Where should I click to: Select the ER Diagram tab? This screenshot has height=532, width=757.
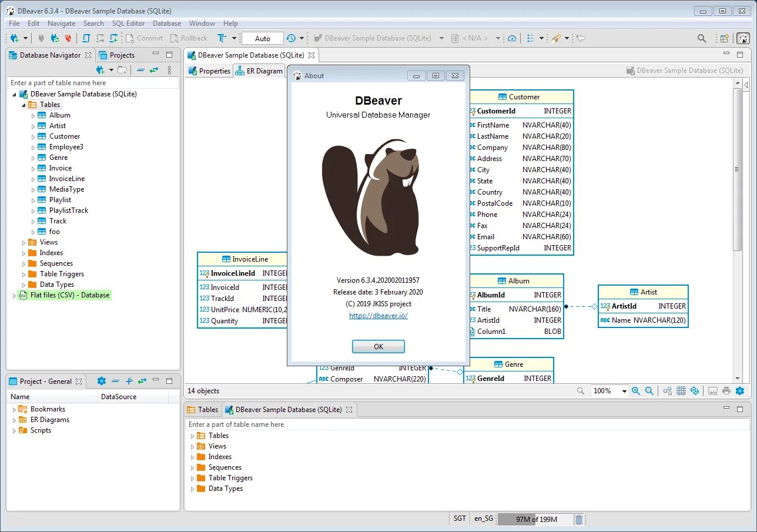pos(259,71)
